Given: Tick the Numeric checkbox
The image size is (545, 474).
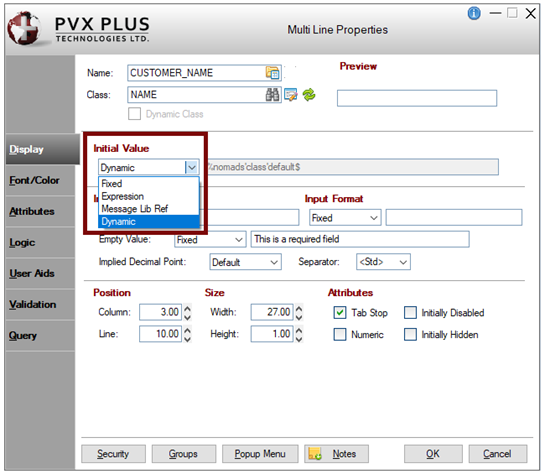Looking at the screenshot, I should pyautogui.click(x=340, y=334).
